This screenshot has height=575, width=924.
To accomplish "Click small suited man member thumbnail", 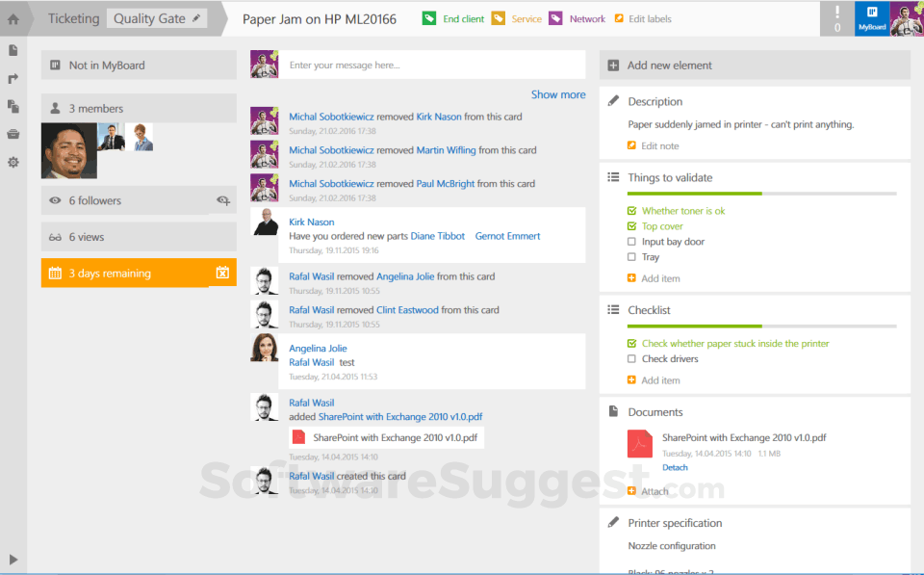I will tap(111, 137).
